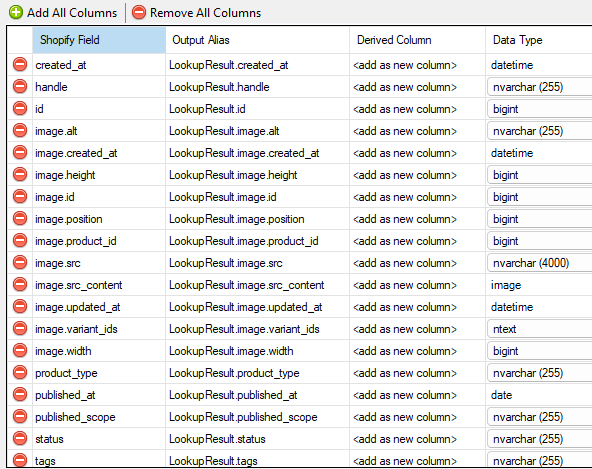Open data type dropdown for product_type
Screen dimensions: 592x469
point(540,373)
